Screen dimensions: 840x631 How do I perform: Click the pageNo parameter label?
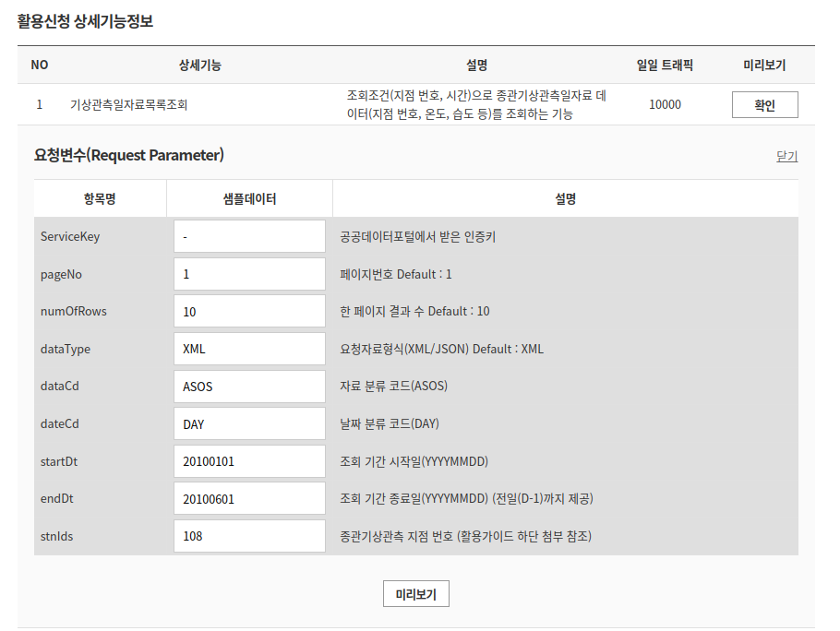click(61, 275)
